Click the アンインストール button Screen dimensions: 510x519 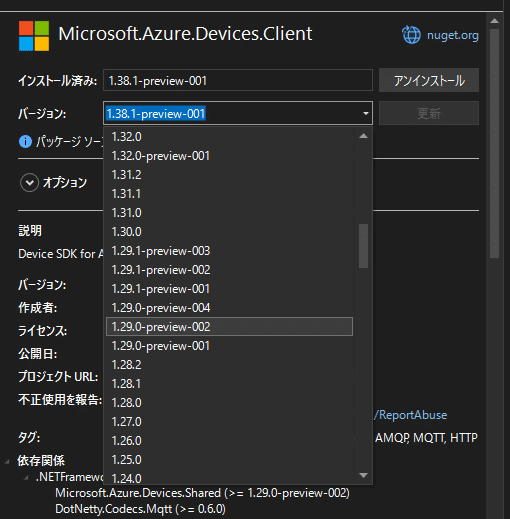click(x=429, y=80)
